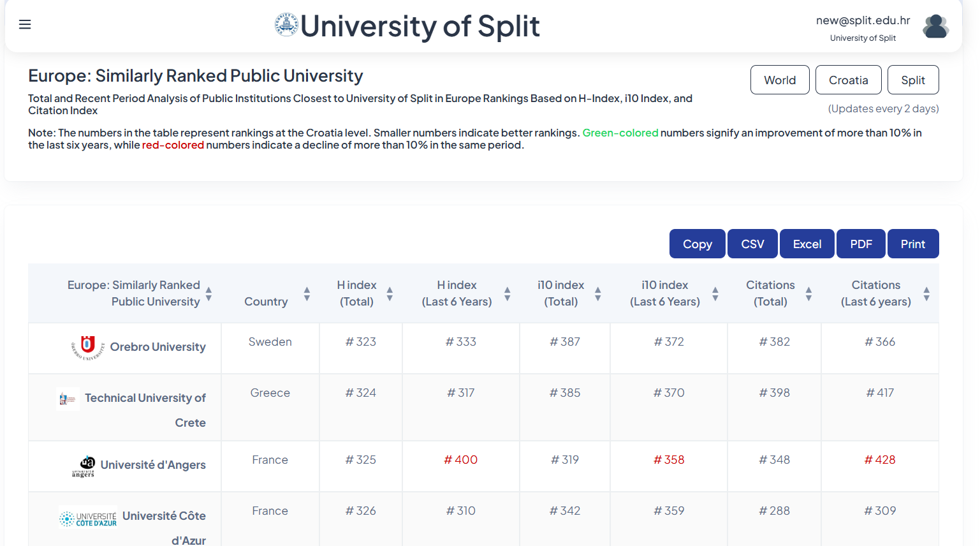
Task: Click the Université d'Angers logo
Action: [84, 466]
